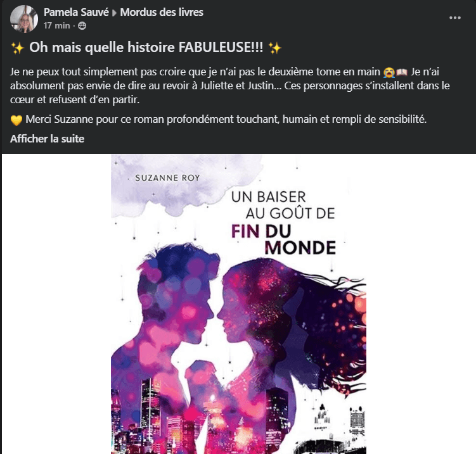476x454 pixels.
Task: Open the 17 min timestamp link
Action: coord(56,26)
